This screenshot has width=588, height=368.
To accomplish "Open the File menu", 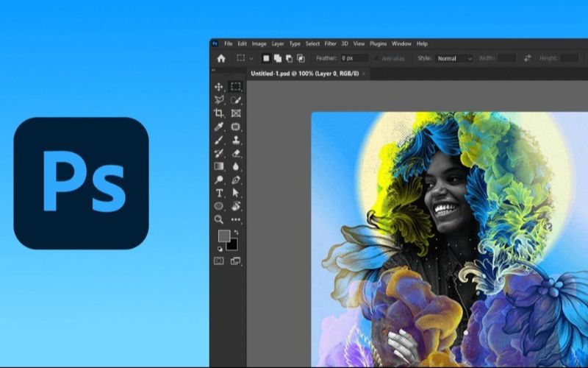I will 229,43.
